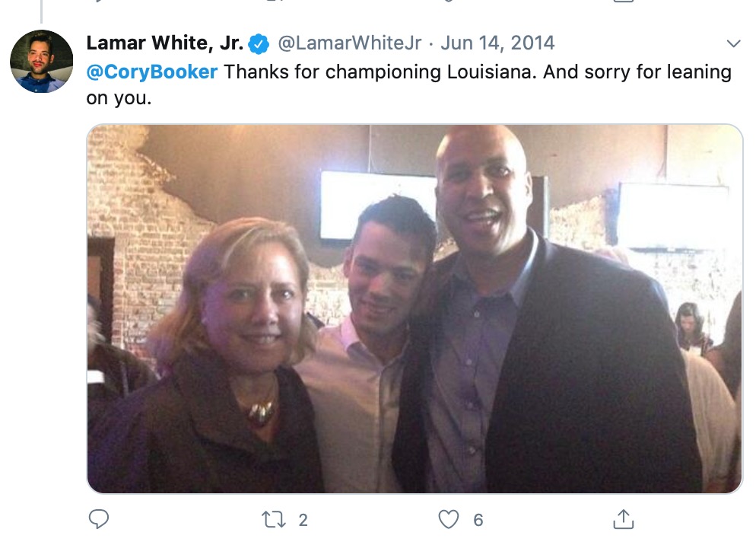
Task: Click the like count of 6
Action: [478, 521]
